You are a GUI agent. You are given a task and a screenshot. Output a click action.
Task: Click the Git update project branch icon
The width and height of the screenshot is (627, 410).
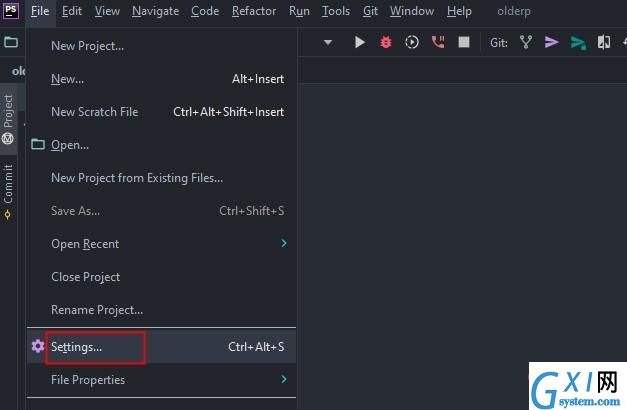pyautogui.click(x=526, y=42)
